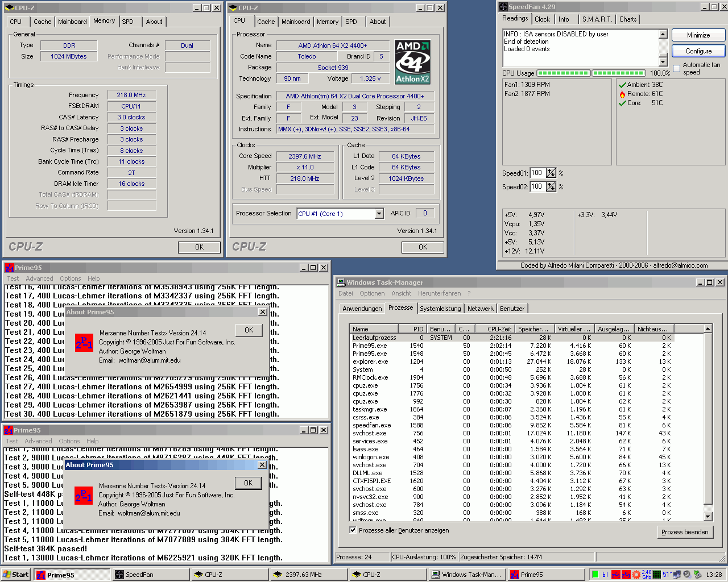Click the 2.40 GHz tray icon
The image size is (728, 582).
[x=647, y=575]
